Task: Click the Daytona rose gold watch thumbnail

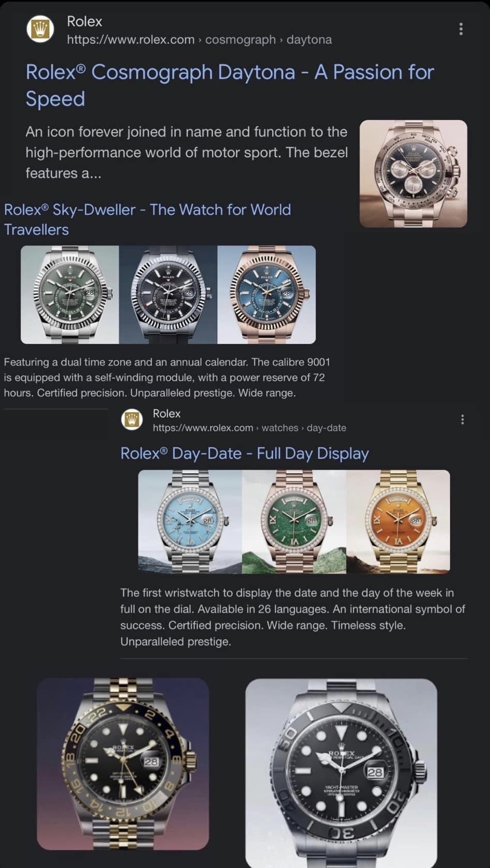Action: (413, 174)
